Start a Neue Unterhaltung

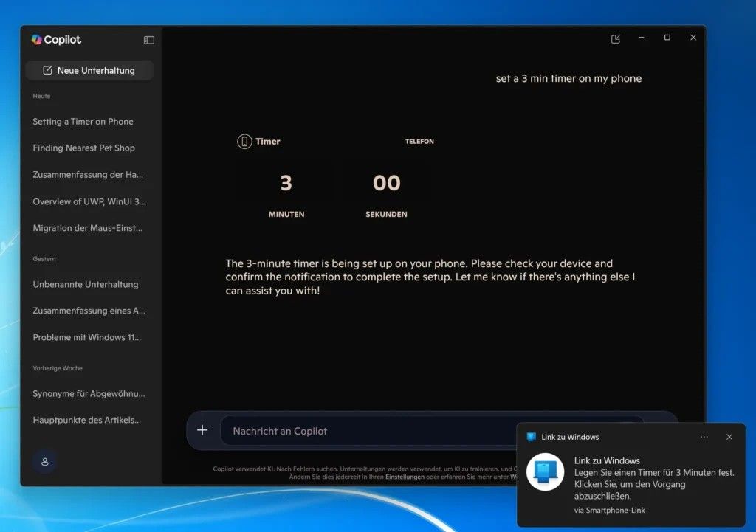click(x=89, y=71)
